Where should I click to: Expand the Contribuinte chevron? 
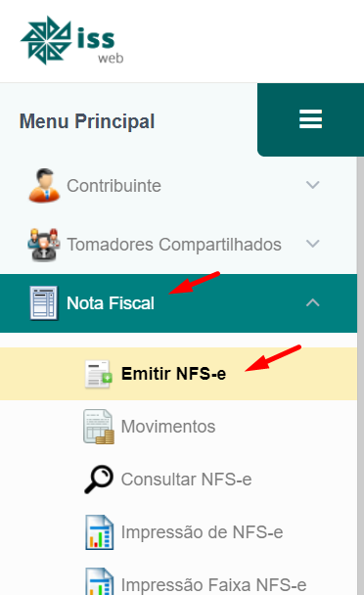pyautogui.click(x=313, y=185)
